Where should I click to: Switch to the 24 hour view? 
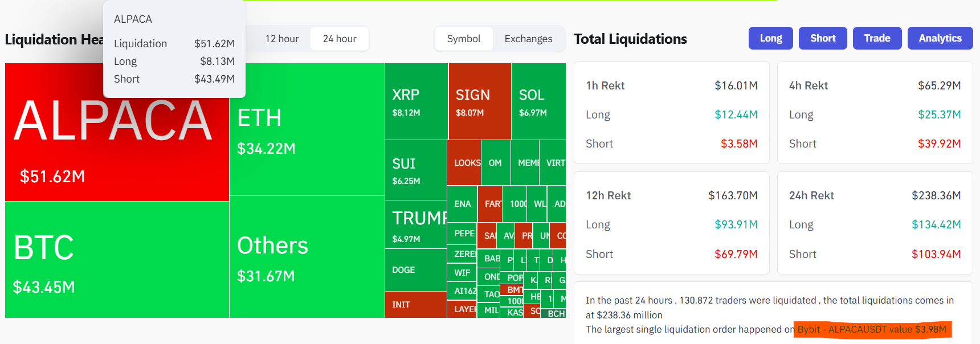339,38
